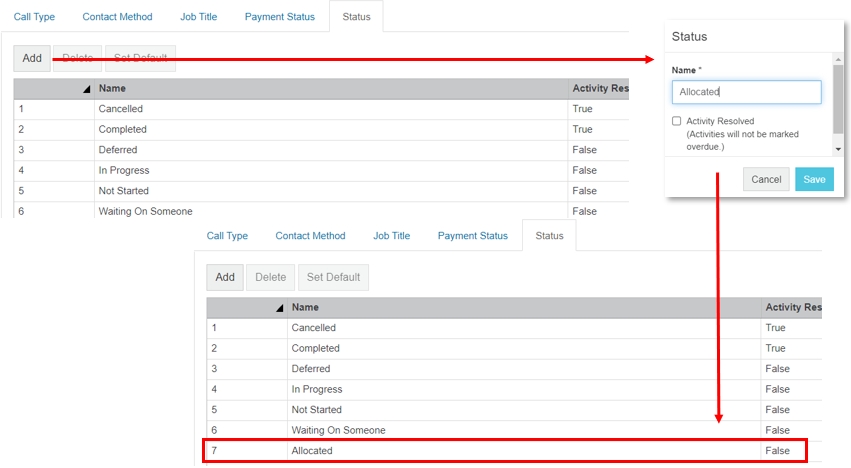
Task: Switch to the Contact Method tab in the lower panel
Action: 310,236
